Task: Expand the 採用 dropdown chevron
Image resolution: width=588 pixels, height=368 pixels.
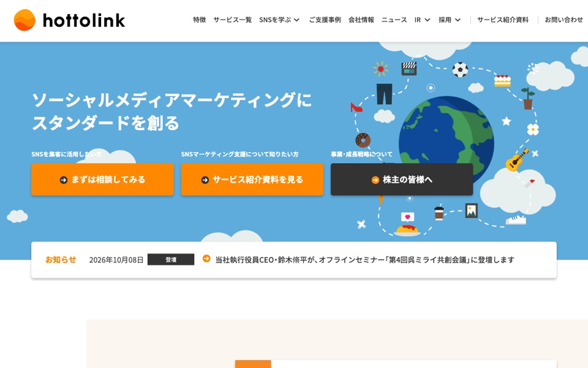Action: (x=458, y=20)
